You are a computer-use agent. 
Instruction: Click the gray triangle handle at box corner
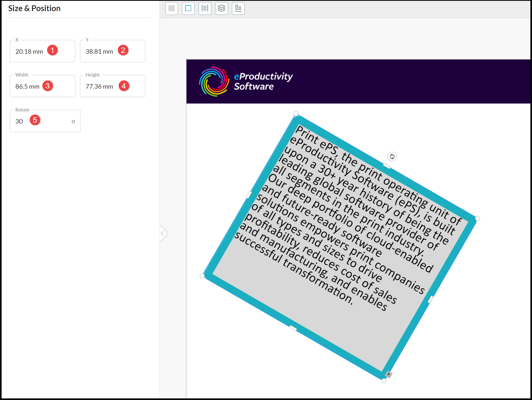pyautogui.click(x=388, y=374)
